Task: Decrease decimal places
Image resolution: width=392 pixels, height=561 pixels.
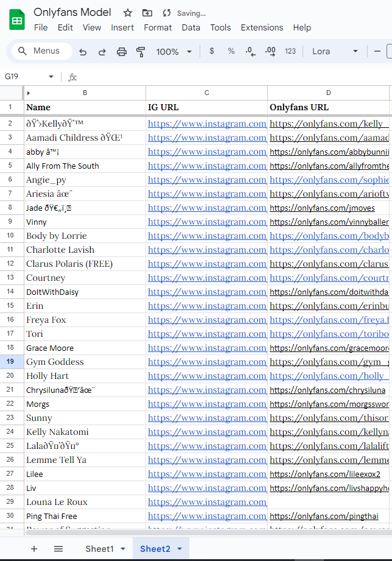Action: (x=250, y=52)
